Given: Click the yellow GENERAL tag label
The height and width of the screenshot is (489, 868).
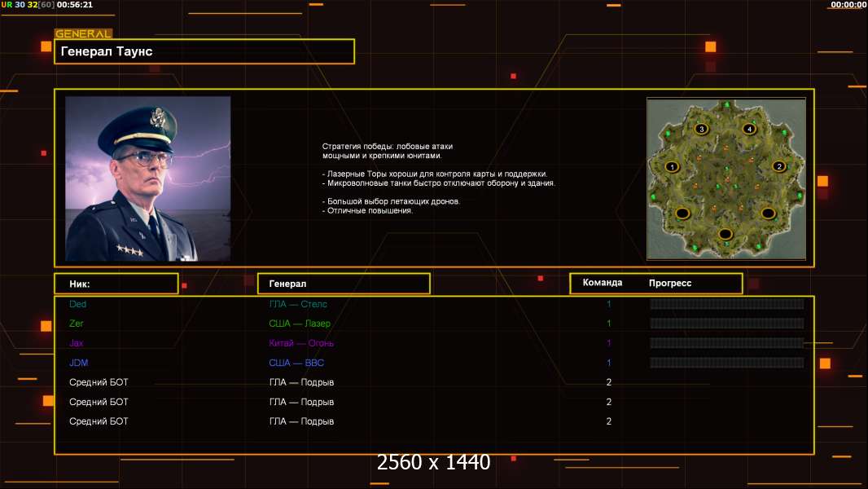Looking at the screenshot, I should pos(83,34).
